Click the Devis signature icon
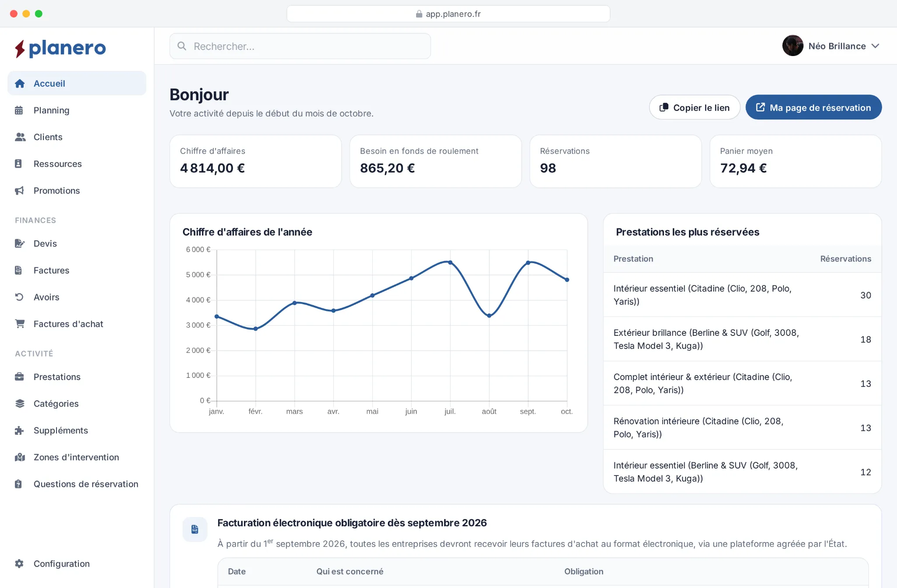Screen dimensions: 897x588 pyautogui.click(x=20, y=243)
